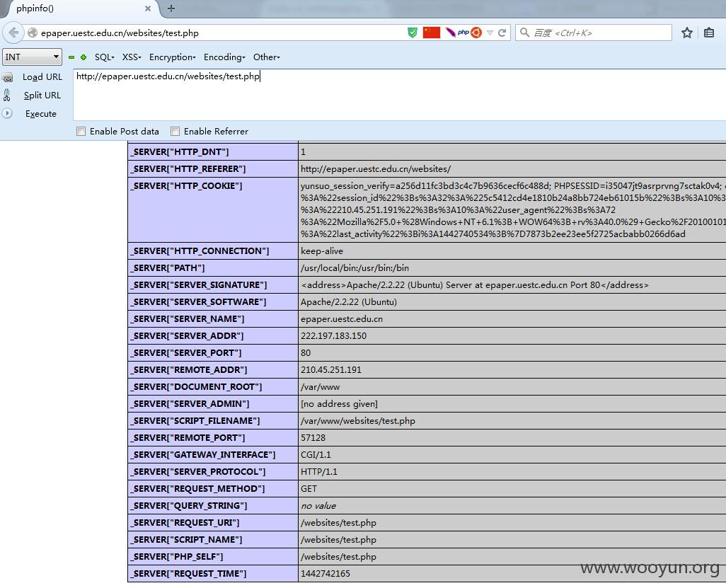The image size is (726, 588).
Task: Click the keep-alive value
Action: [x=322, y=251]
